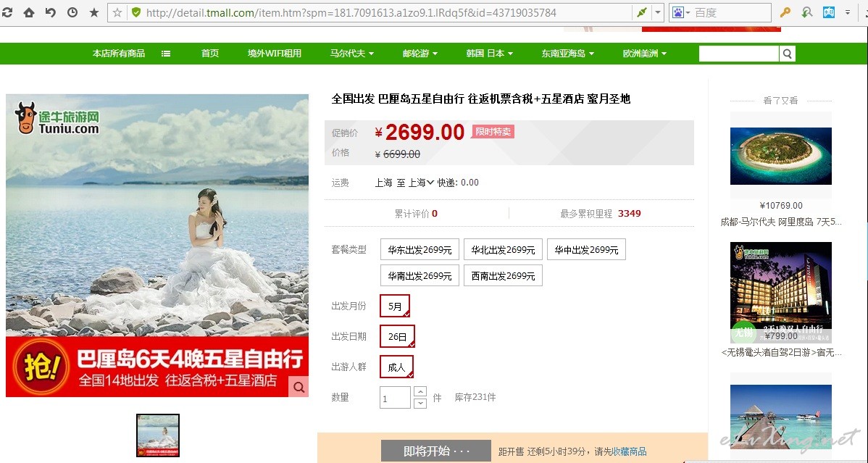
Task: Go to browser home page icon
Action: point(29,12)
